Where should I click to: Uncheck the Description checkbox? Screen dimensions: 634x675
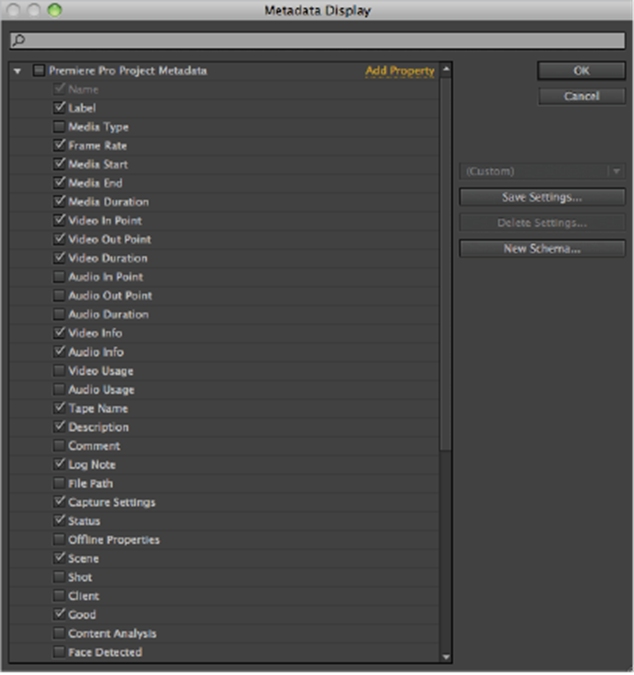coord(59,427)
